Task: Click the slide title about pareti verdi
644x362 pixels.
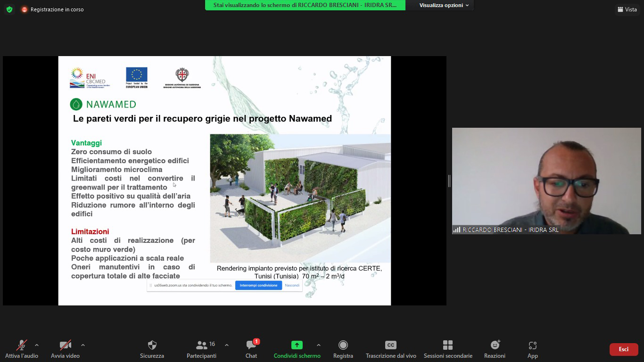Action: coord(202,119)
